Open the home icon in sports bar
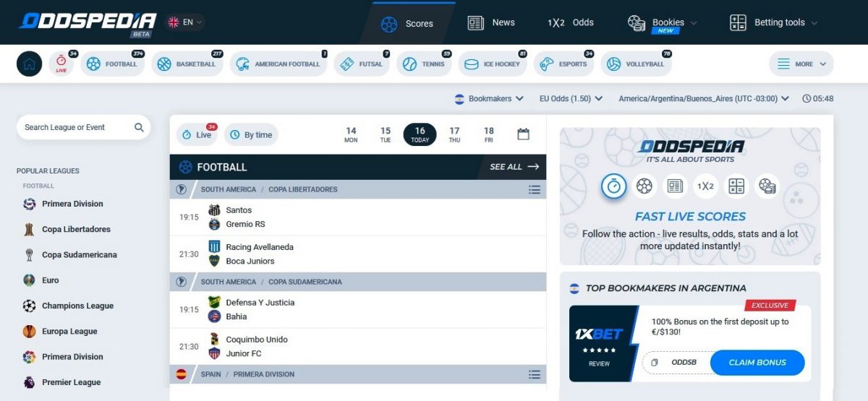This screenshot has width=868, height=401. (29, 64)
